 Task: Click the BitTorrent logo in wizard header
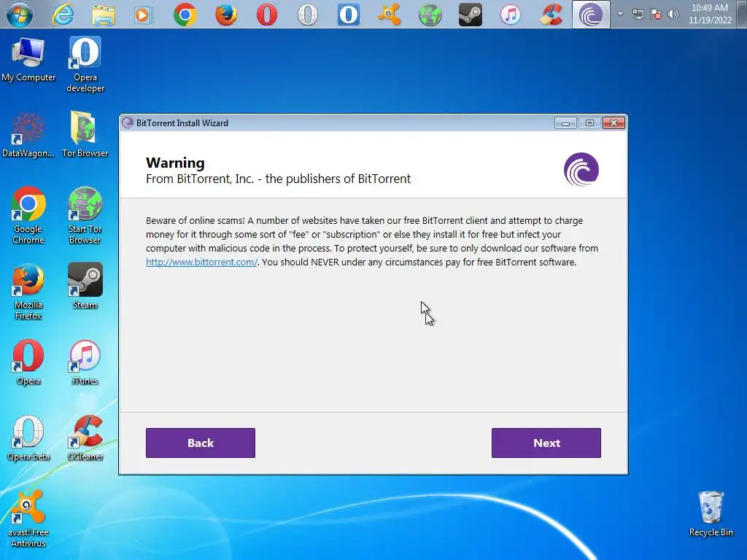pos(581,169)
